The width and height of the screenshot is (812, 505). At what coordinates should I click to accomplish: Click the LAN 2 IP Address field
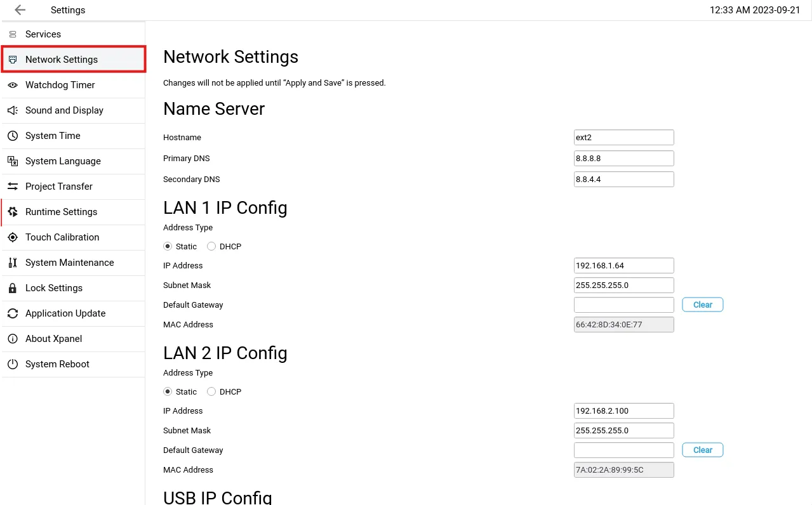[x=623, y=410]
